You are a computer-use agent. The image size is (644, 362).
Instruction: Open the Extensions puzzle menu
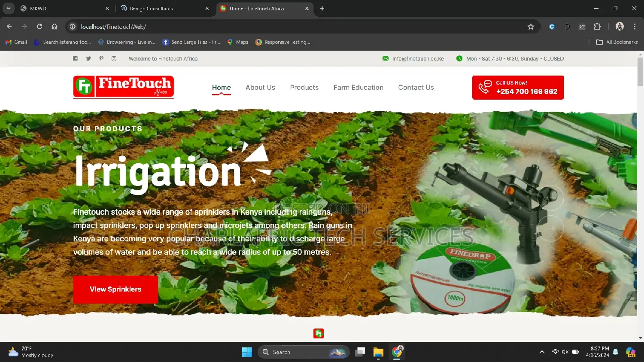coord(597,27)
